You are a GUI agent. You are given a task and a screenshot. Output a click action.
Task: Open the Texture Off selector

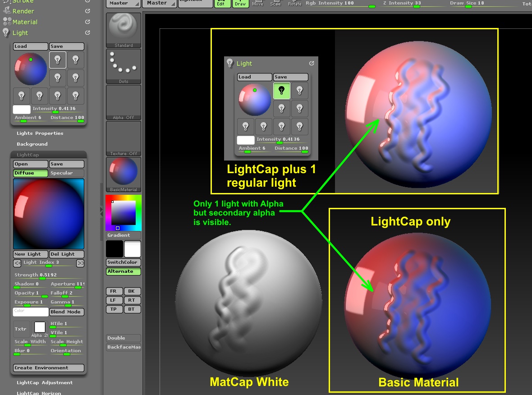[x=124, y=138]
